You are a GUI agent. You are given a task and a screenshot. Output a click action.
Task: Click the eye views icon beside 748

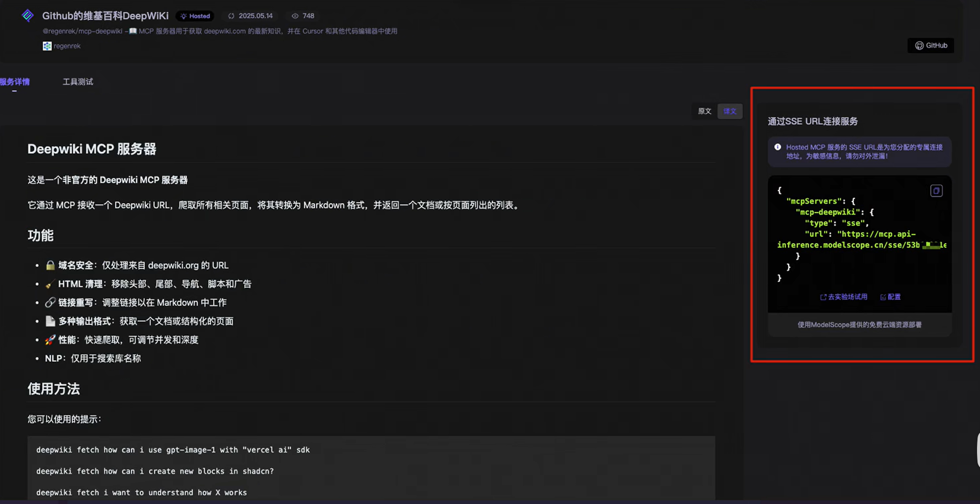pyautogui.click(x=295, y=16)
